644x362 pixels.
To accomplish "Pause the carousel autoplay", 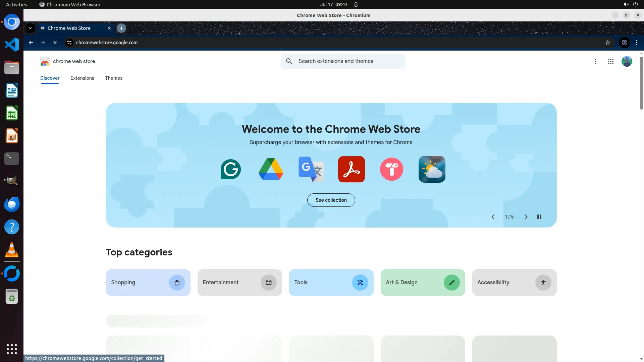I will click(539, 217).
